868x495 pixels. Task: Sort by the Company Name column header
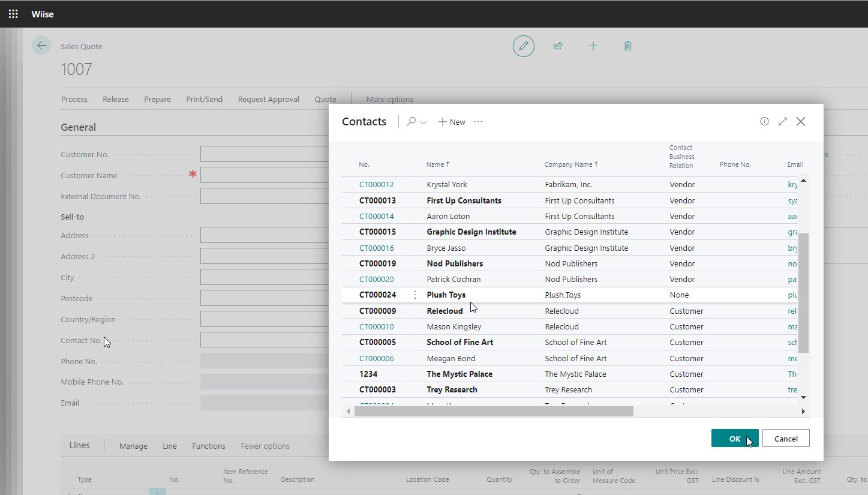571,164
